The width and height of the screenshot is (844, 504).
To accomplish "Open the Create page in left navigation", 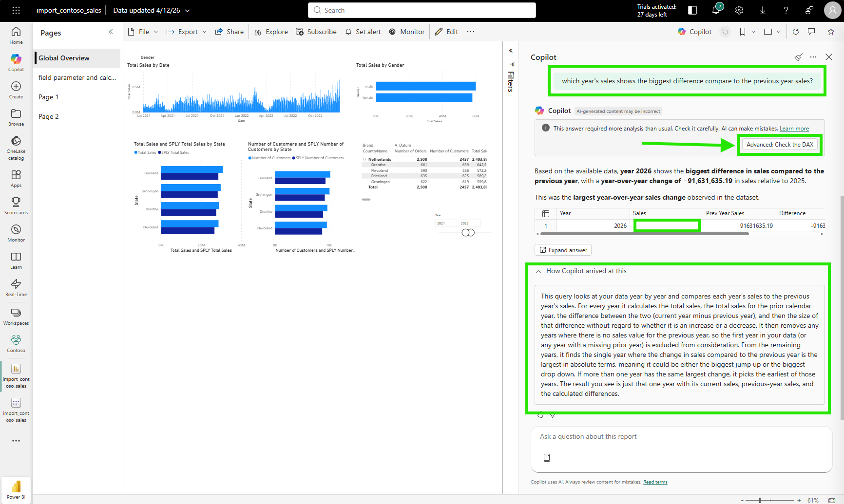I will [16, 90].
